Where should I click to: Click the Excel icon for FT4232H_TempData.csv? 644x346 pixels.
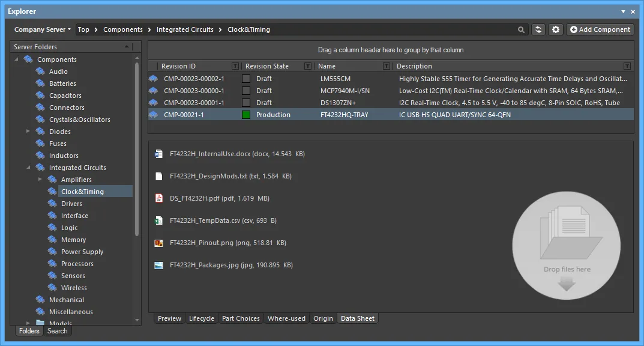pyautogui.click(x=158, y=220)
